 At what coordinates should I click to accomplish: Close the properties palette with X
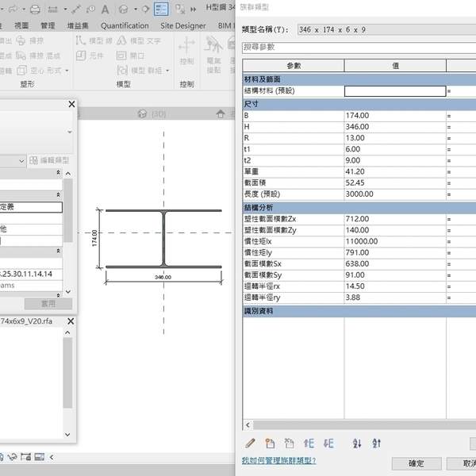[71, 104]
